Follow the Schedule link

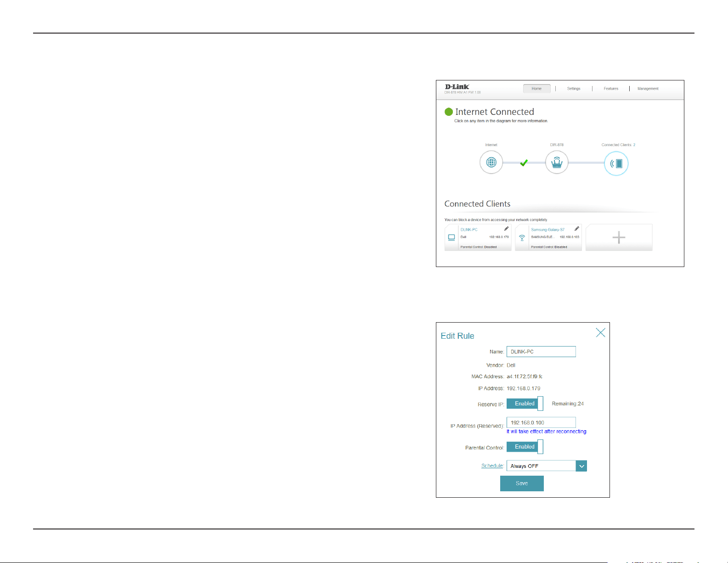click(492, 466)
